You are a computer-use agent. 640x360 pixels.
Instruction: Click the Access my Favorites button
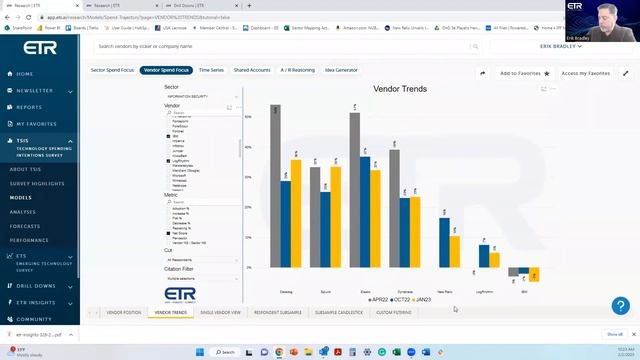585,73
